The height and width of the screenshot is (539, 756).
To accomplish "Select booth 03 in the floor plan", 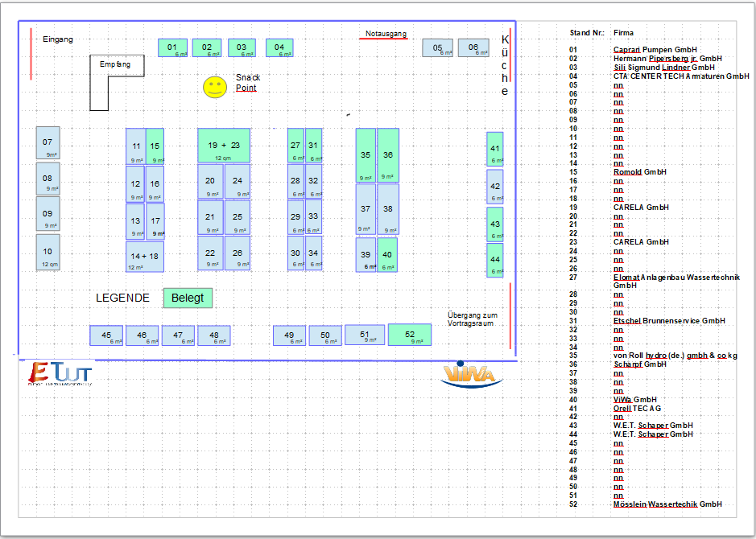I will [x=242, y=47].
